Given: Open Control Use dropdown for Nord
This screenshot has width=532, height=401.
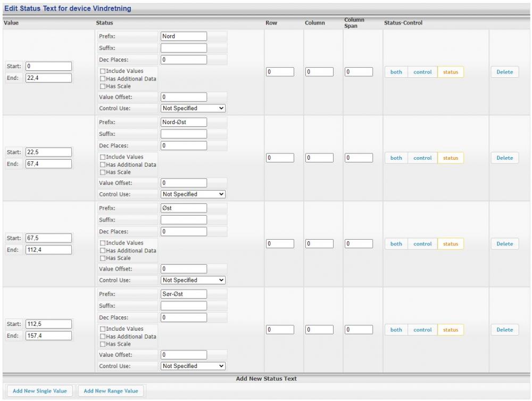Looking at the screenshot, I should click(193, 108).
